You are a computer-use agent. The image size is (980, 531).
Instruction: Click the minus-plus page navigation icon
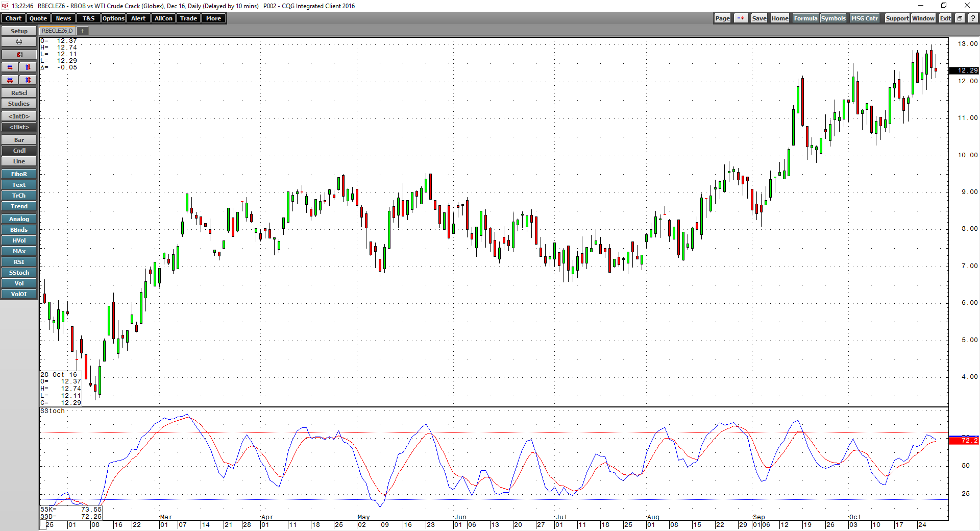741,18
